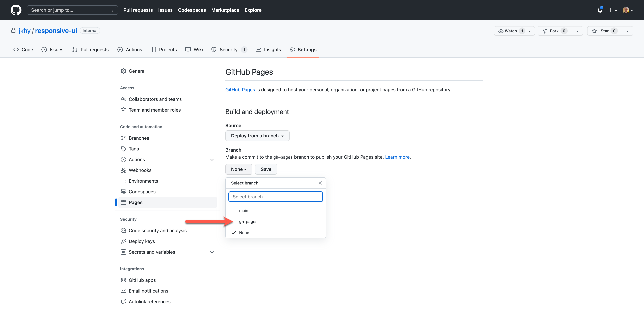Viewport: 644px width, 314px height.
Task: Select the main branch option
Action: [244, 211]
